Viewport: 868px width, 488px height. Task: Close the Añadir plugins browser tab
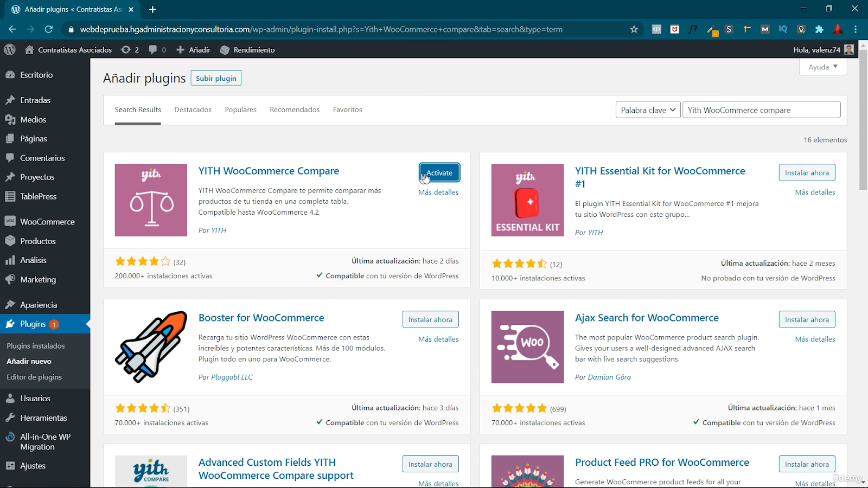coord(131,9)
